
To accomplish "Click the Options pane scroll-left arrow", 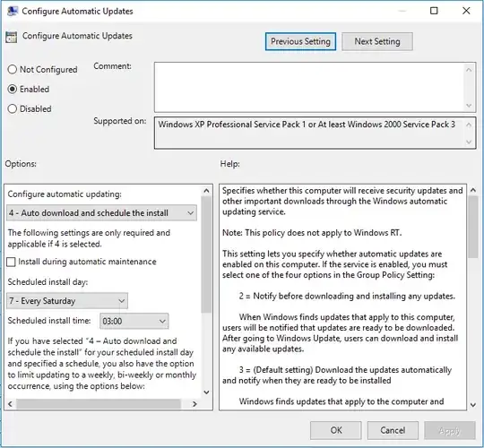I will coord(10,403).
